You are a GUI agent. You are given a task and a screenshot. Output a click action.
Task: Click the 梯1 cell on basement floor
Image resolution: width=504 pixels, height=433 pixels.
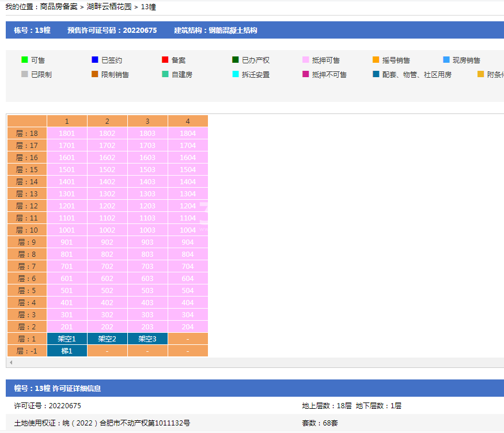click(67, 351)
